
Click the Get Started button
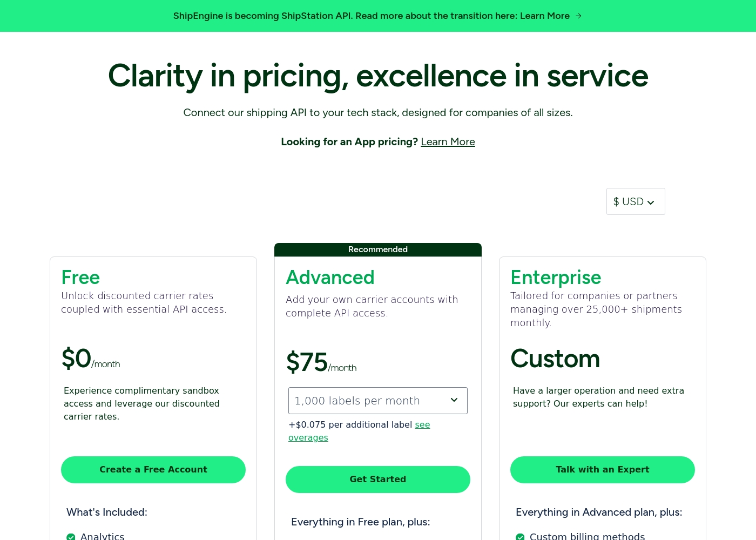click(378, 480)
